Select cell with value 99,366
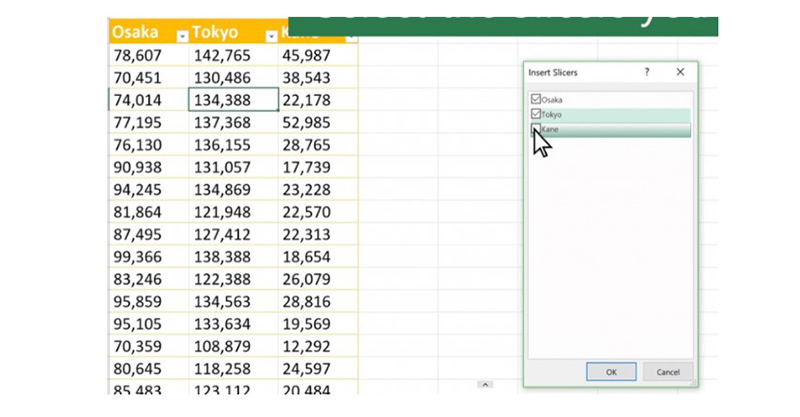800x417 pixels. pos(149,257)
